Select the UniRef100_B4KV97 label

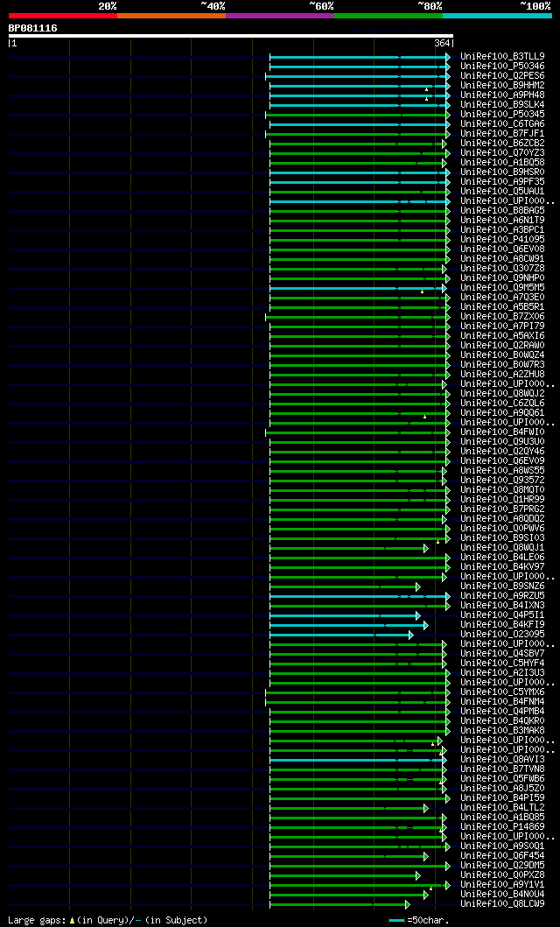(503, 567)
